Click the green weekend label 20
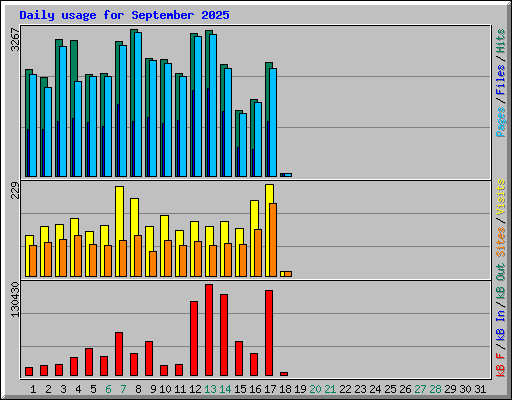Screen dimensions: 512x400 pos(315,389)
